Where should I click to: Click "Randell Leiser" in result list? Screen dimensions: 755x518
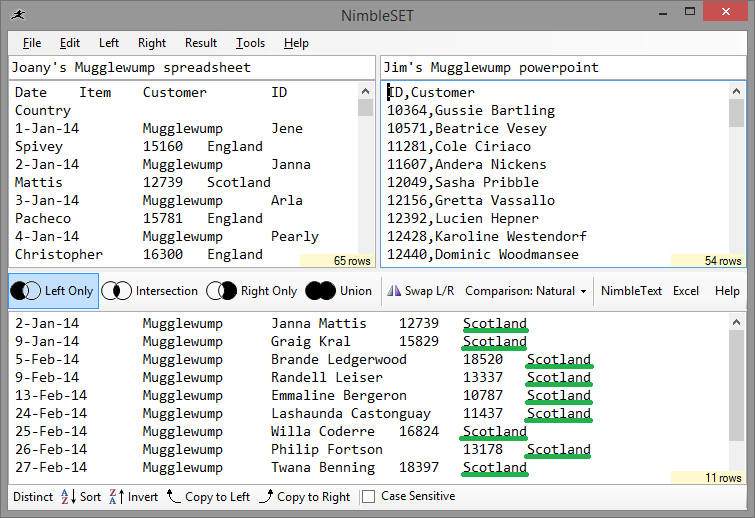click(326, 377)
